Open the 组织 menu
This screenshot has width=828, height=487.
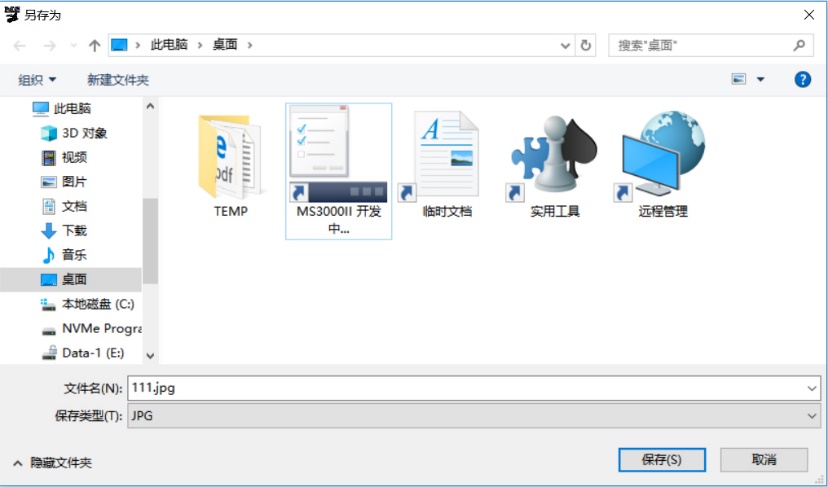pos(37,80)
